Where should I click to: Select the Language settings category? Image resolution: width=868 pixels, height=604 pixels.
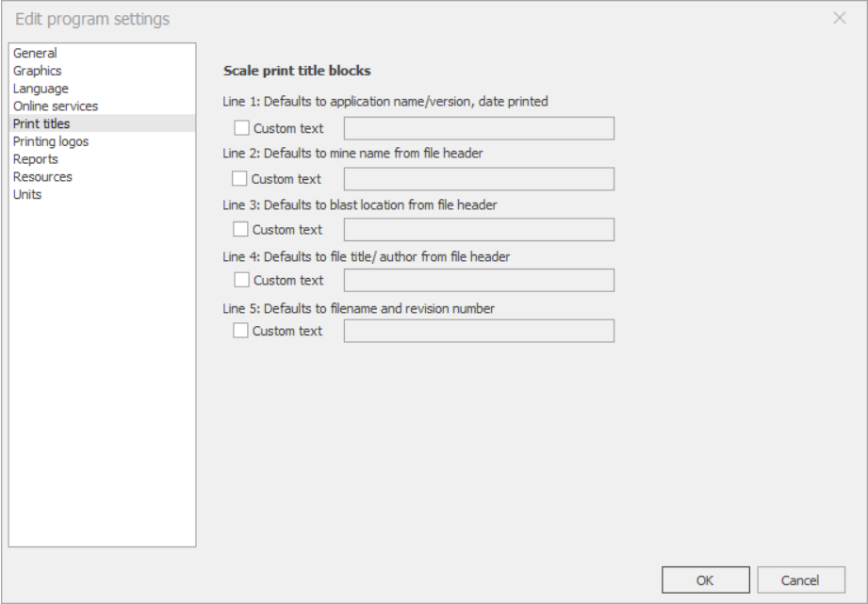tap(41, 89)
